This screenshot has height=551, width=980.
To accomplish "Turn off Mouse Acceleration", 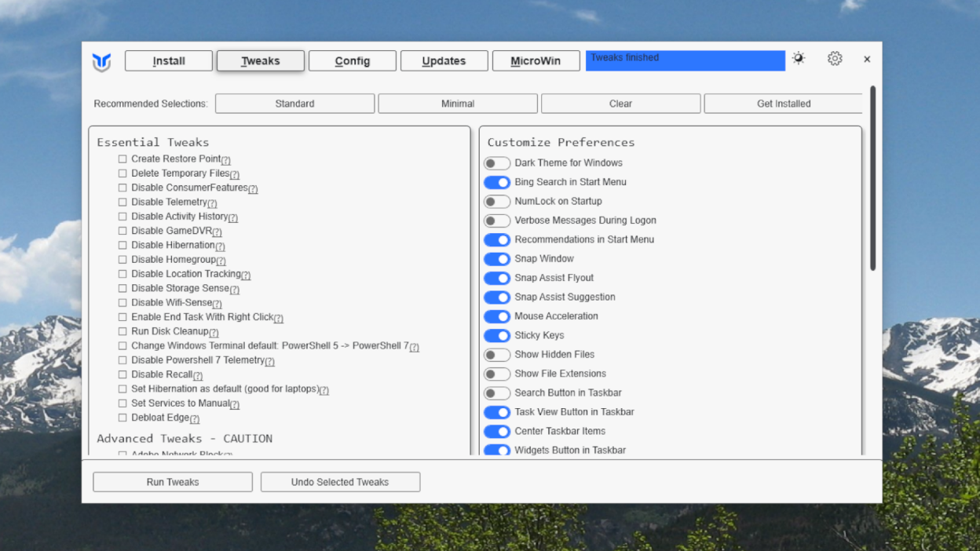I will (x=497, y=316).
